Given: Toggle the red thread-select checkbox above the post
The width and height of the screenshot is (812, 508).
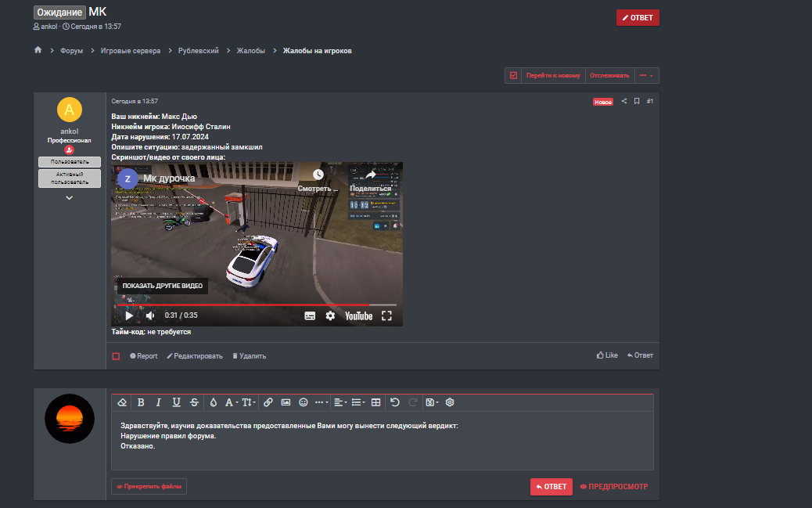Looking at the screenshot, I should [x=513, y=76].
